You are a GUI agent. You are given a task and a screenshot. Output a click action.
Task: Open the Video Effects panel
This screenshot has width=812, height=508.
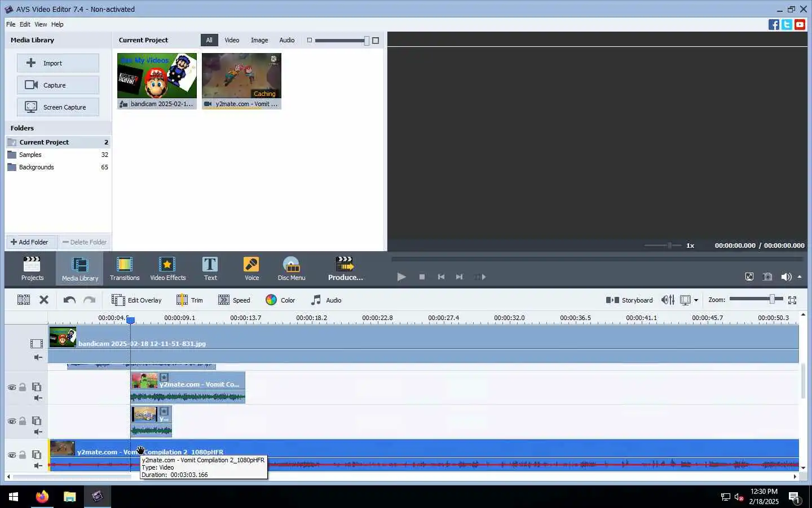click(167, 269)
